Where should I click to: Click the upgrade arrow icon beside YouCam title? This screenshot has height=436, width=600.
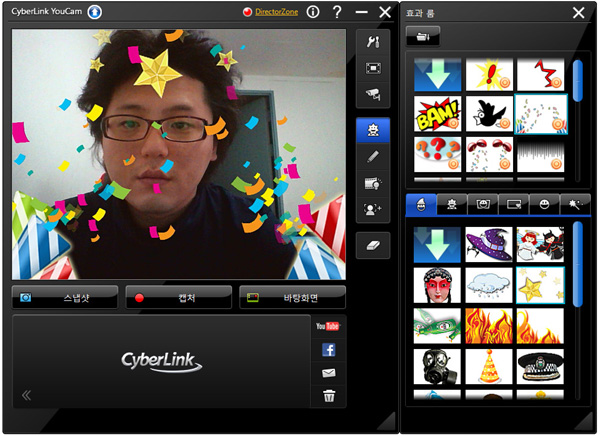95,12
